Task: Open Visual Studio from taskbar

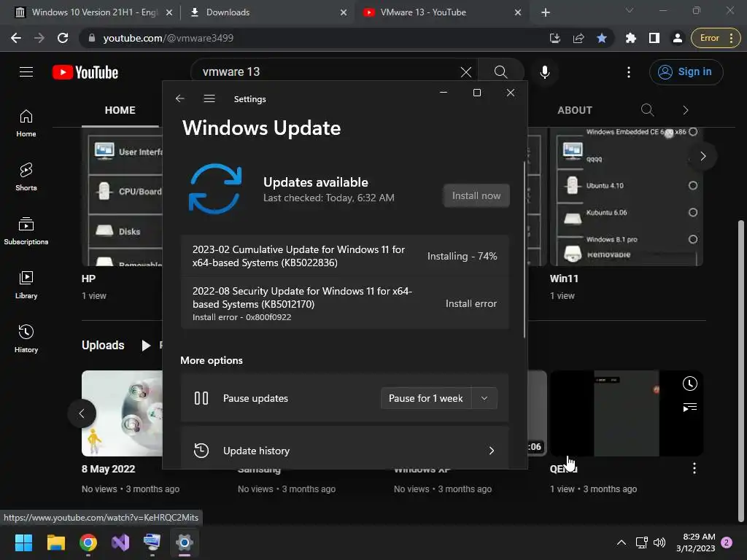Action: pos(120,542)
